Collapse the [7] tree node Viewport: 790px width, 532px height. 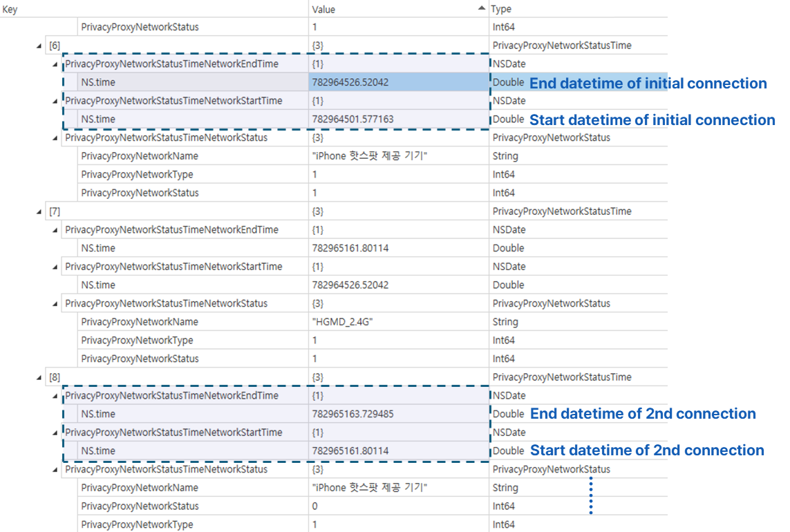click(39, 211)
